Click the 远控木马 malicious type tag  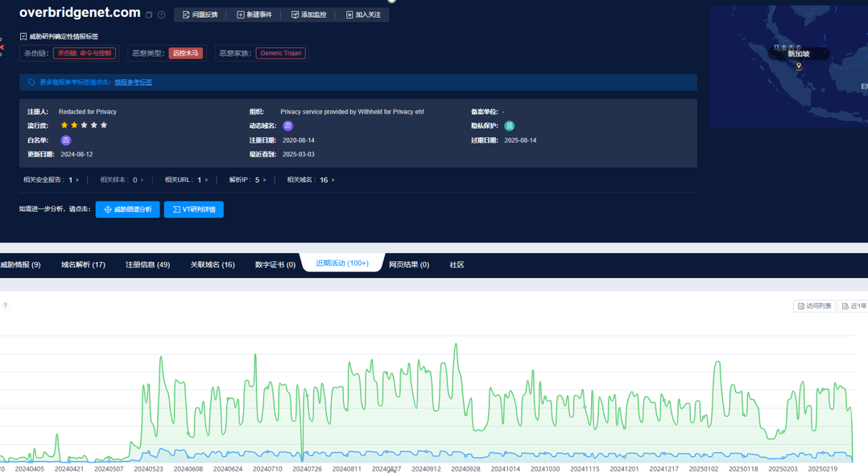185,53
